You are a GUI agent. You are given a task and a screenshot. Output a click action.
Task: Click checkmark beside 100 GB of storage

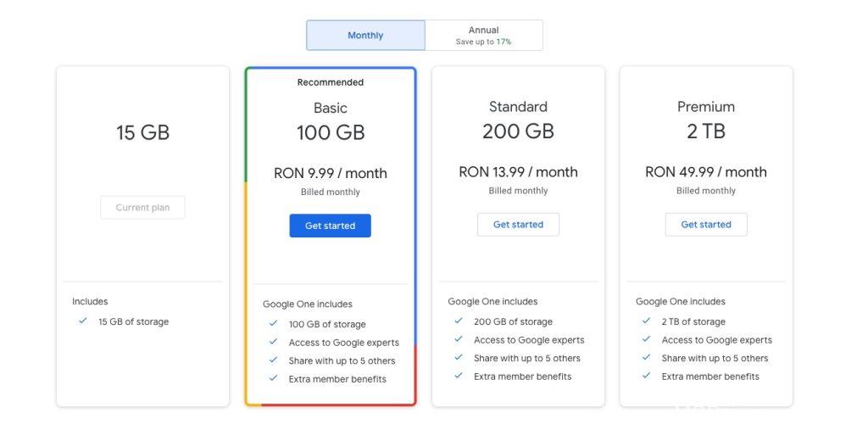273,324
